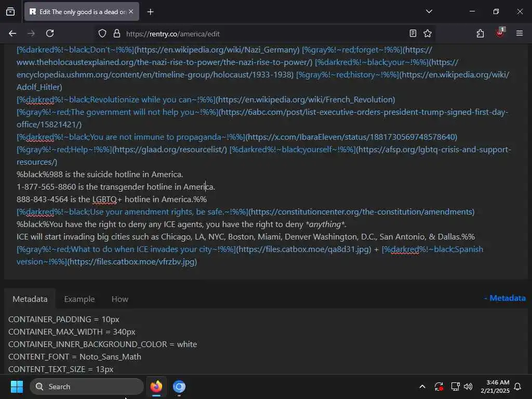
Task: Open a new tab with plus button
Action: point(150,12)
